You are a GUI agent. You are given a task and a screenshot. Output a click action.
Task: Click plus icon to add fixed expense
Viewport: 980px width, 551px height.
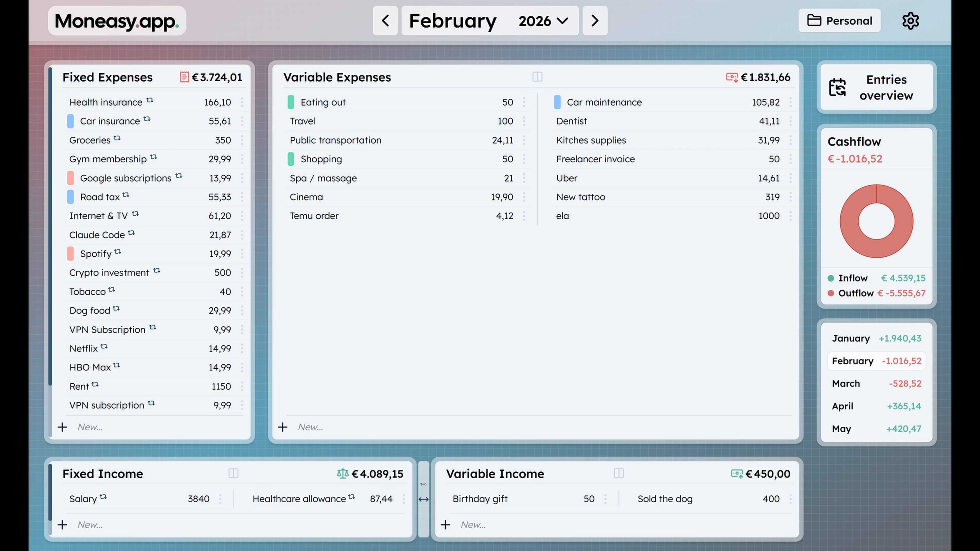pos(62,427)
